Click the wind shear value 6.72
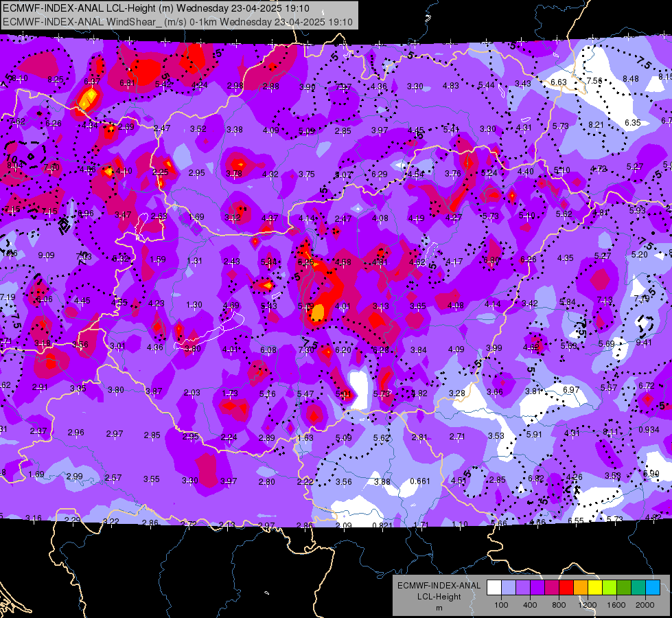 coord(647,385)
